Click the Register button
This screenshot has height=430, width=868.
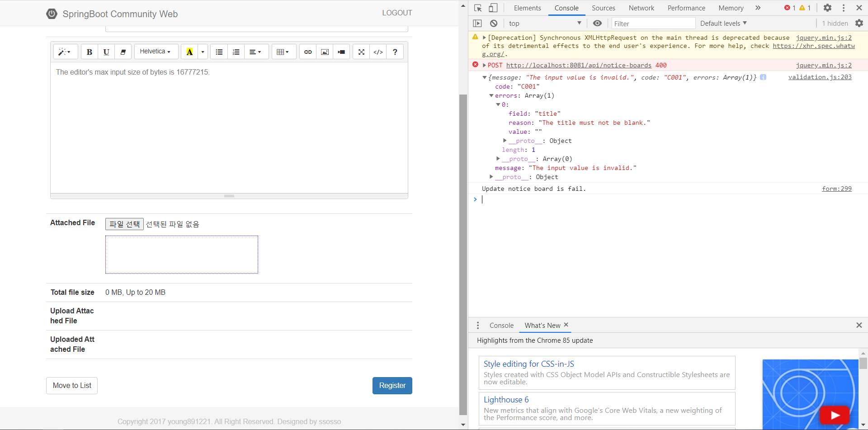pyautogui.click(x=392, y=386)
